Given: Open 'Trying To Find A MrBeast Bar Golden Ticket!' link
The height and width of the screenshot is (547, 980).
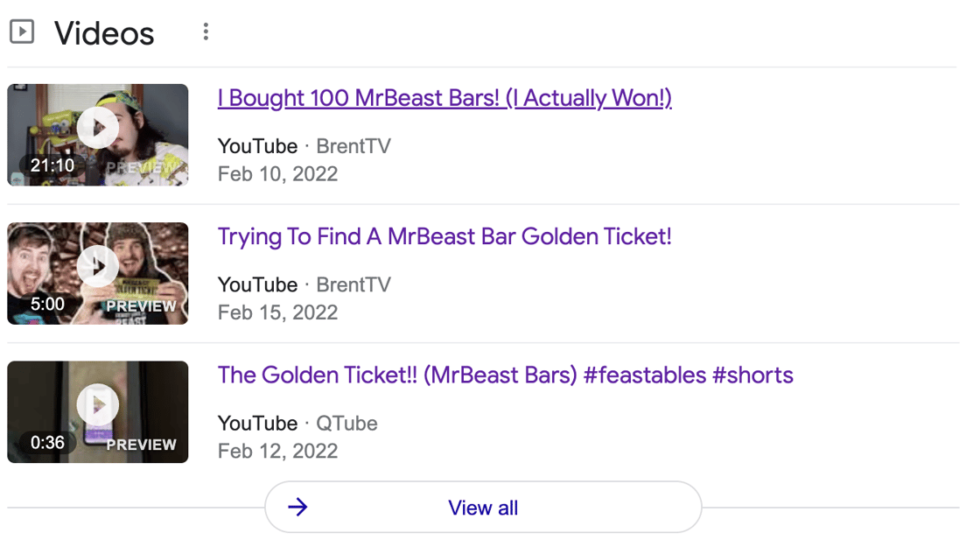Looking at the screenshot, I should [444, 237].
